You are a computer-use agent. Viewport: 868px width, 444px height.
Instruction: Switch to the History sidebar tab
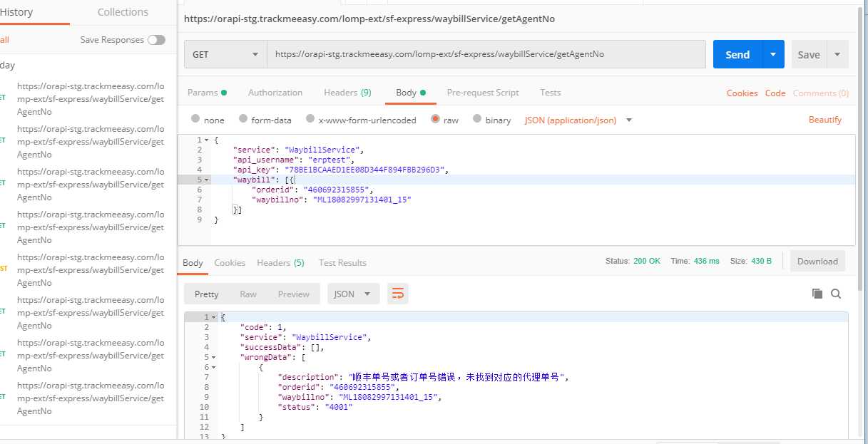coord(16,12)
